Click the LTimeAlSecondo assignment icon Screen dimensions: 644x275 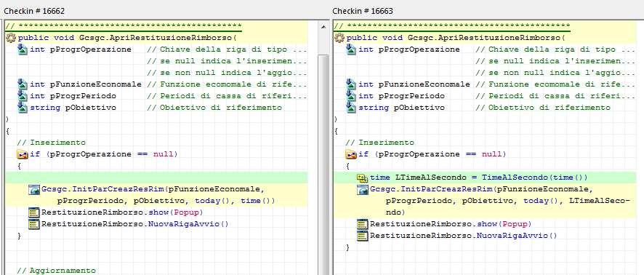point(362,178)
